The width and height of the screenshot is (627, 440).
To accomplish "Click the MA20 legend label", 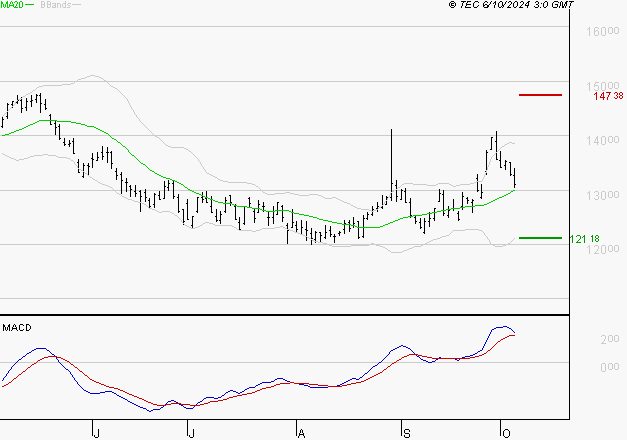I will 12,5.
